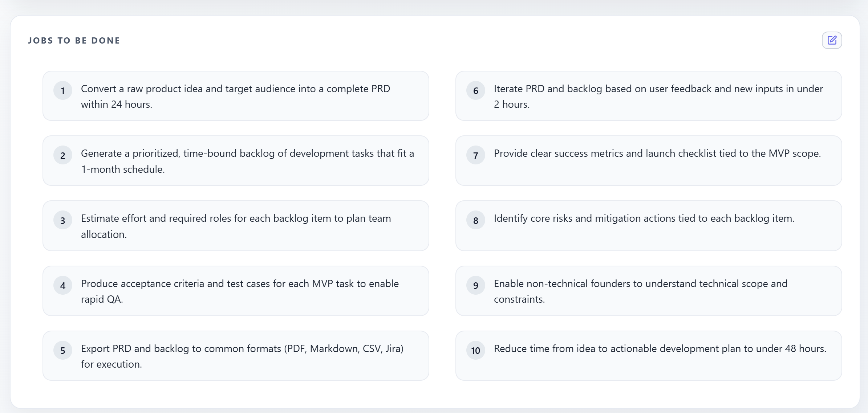Click the number 10 badge
Viewport: 868px width, 413px height.
click(475, 350)
